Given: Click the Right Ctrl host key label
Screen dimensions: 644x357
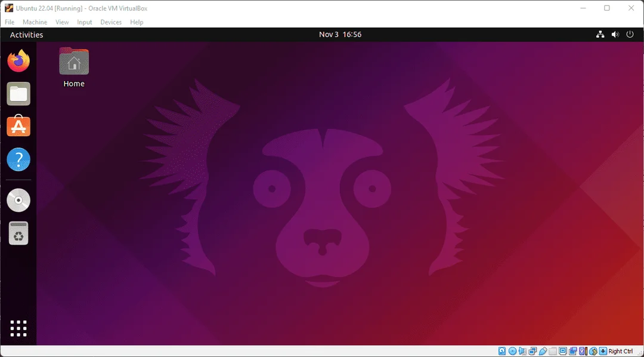Looking at the screenshot, I should (x=621, y=351).
